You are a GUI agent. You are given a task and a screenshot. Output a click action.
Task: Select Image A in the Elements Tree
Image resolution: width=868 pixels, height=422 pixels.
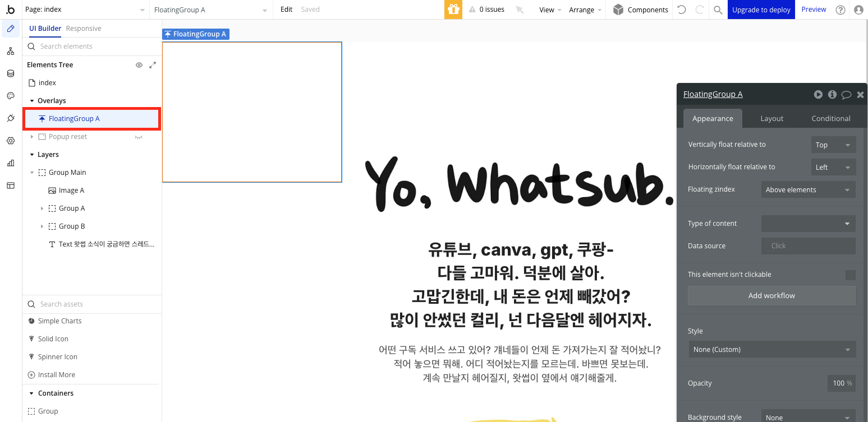pyautogui.click(x=71, y=191)
